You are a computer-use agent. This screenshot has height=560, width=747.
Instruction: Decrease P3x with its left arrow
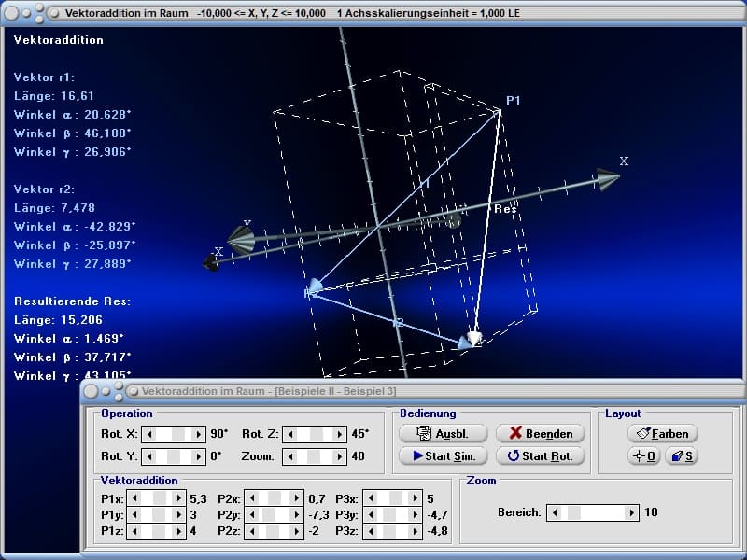(x=370, y=498)
